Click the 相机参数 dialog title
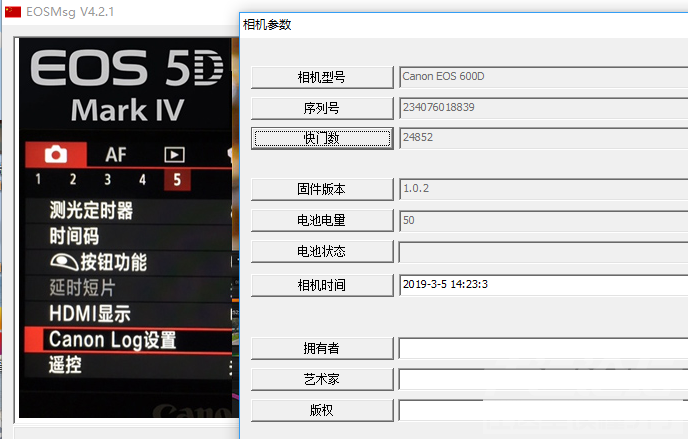This screenshot has height=439, width=688. [x=267, y=25]
